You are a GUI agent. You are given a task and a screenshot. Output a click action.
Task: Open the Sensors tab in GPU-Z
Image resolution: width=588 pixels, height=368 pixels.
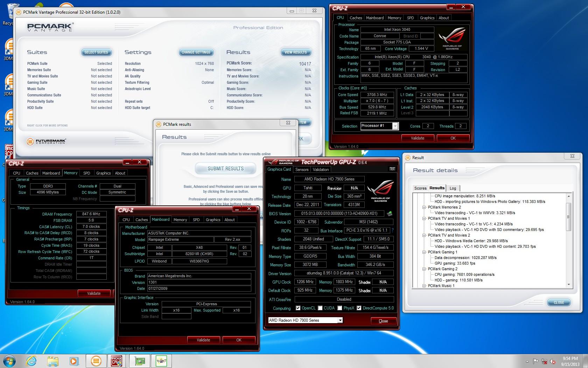302,170
